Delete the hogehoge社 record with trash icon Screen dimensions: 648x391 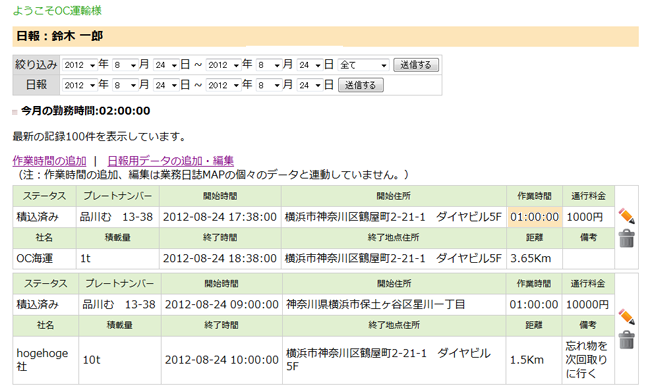point(627,340)
